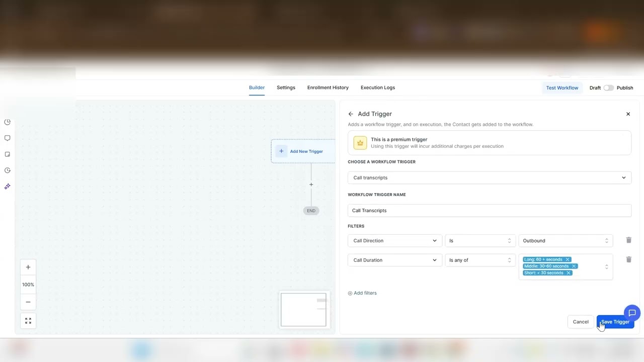Open the Execution Logs tab

378,87
